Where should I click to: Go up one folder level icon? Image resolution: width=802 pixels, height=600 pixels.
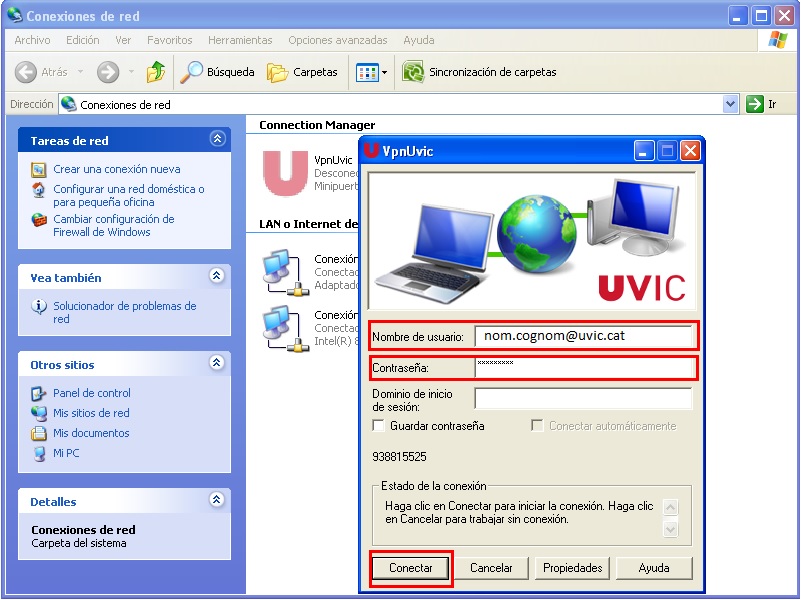(x=155, y=72)
